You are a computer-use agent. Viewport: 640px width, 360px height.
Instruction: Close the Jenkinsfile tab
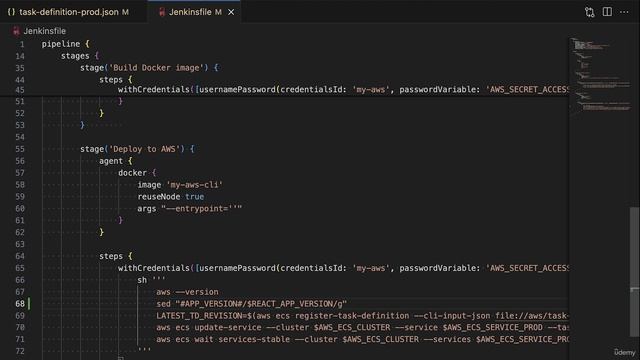tap(231, 12)
